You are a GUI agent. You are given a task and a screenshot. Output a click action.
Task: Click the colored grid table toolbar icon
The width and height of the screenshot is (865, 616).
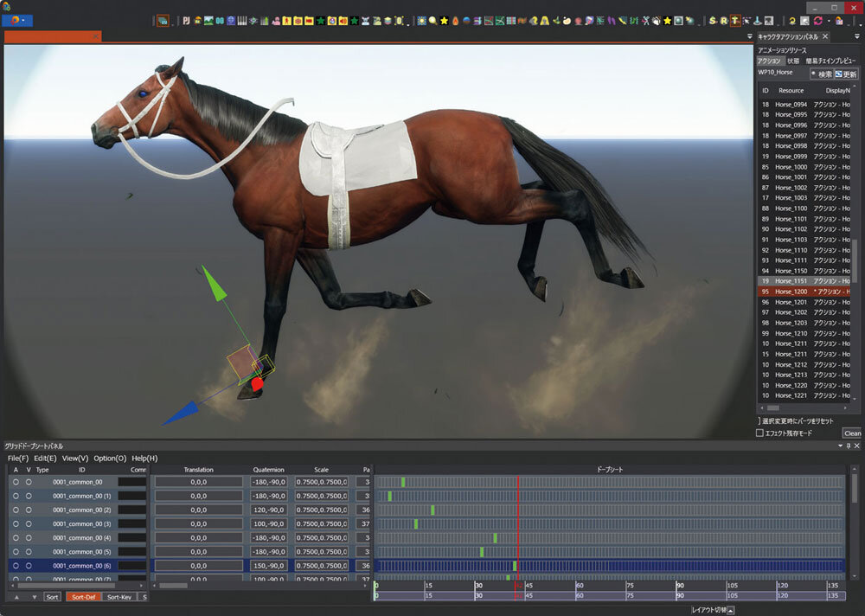click(511, 21)
